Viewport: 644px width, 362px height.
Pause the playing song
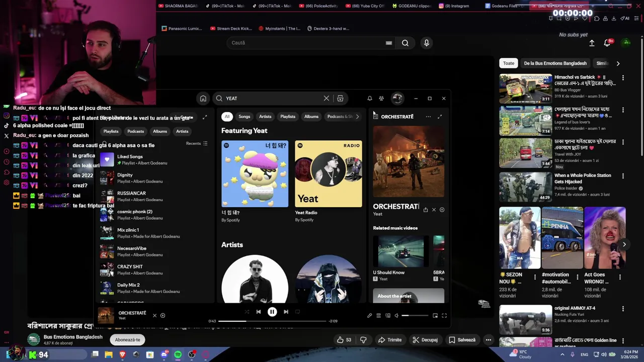click(272, 312)
